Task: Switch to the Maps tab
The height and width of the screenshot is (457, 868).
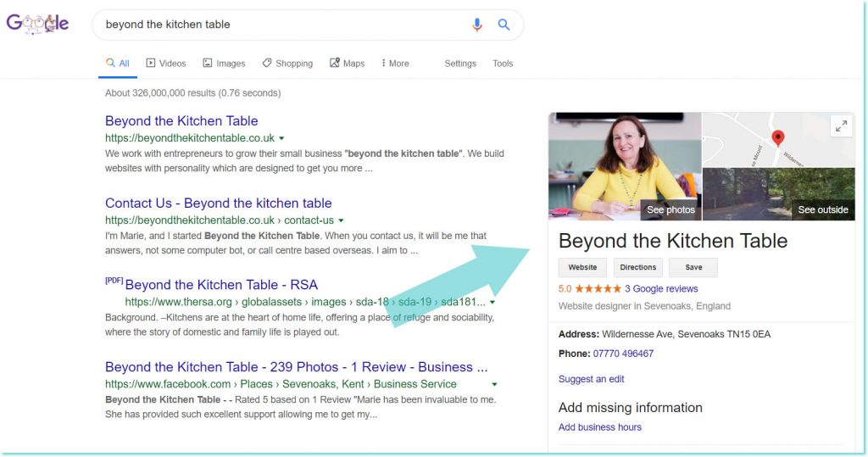Action: pos(347,64)
